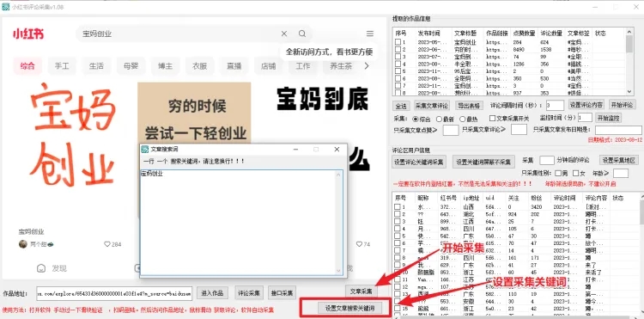Image resolution: width=644 pixels, height=319 pixels.
Task: Click the 发现 smiley icon
Action: pos(40,268)
